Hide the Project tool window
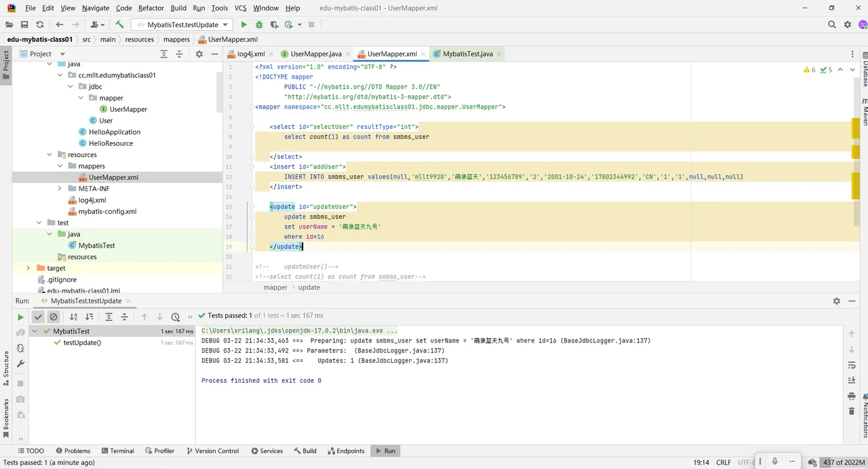 pyautogui.click(x=215, y=54)
